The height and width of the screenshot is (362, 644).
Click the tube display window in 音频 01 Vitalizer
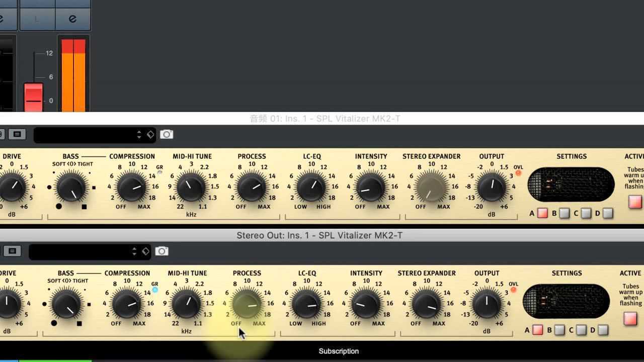(x=571, y=185)
